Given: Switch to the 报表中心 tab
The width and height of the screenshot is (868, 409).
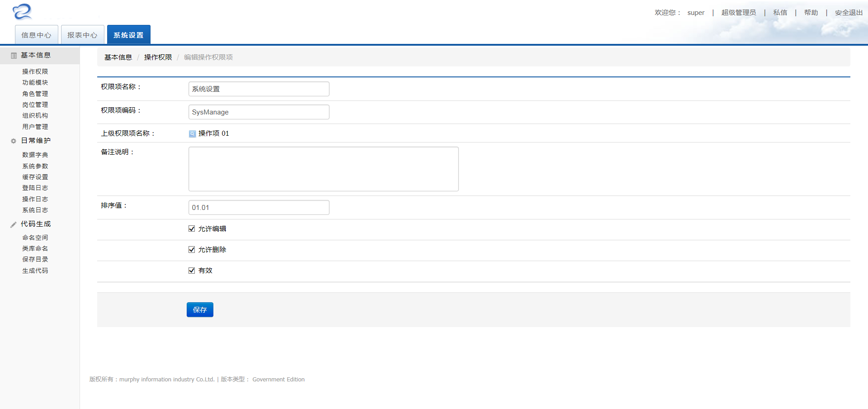Looking at the screenshot, I should point(83,35).
